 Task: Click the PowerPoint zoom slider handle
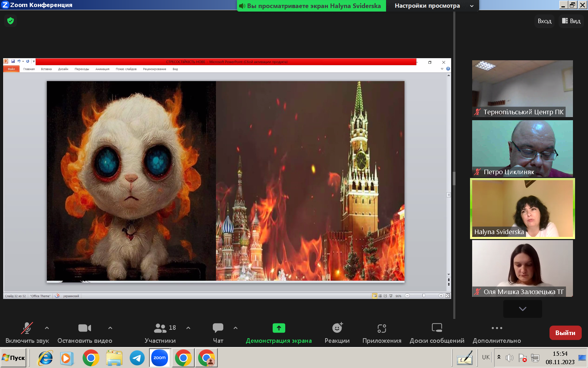click(424, 296)
